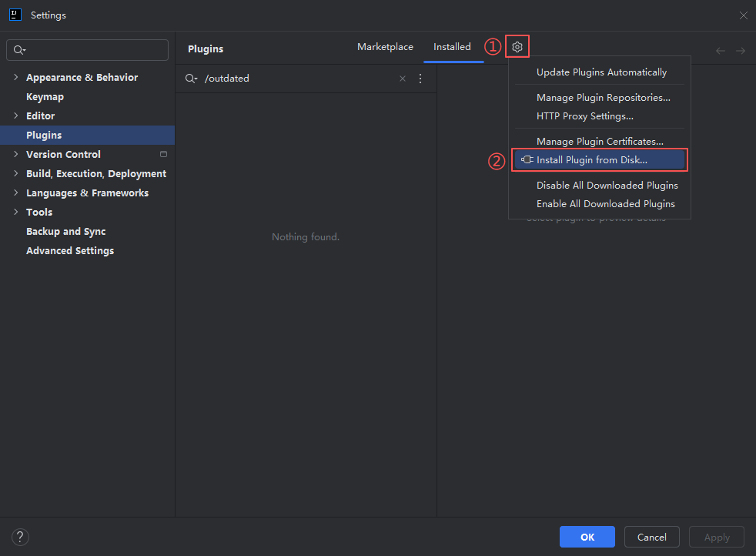The height and width of the screenshot is (556, 756).
Task: Open plugin search options three-dot menu
Action: pos(420,79)
